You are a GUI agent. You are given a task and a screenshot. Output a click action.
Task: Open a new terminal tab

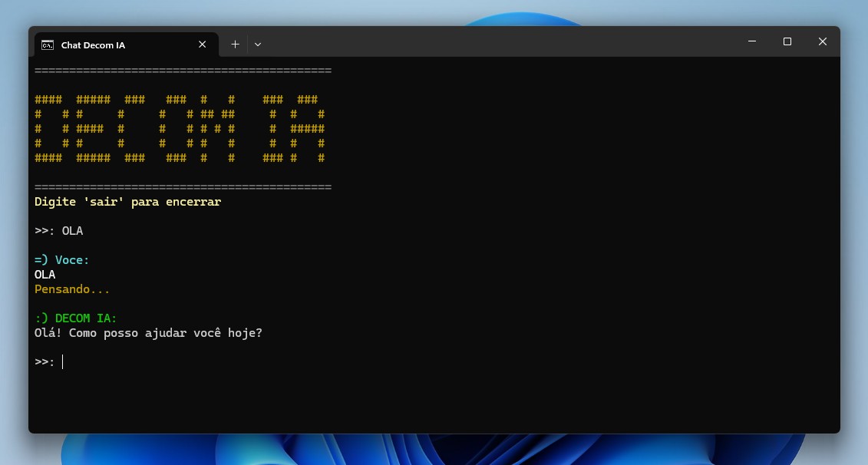pyautogui.click(x=236, y=45)
